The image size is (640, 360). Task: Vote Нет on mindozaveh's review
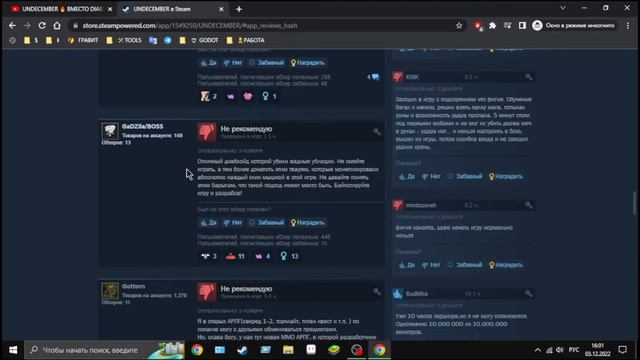[x=431, y=265]
